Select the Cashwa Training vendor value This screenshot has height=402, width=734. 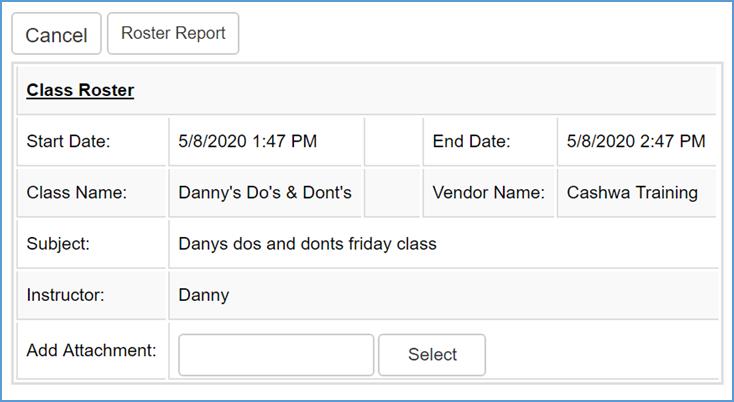coord(632,192)
